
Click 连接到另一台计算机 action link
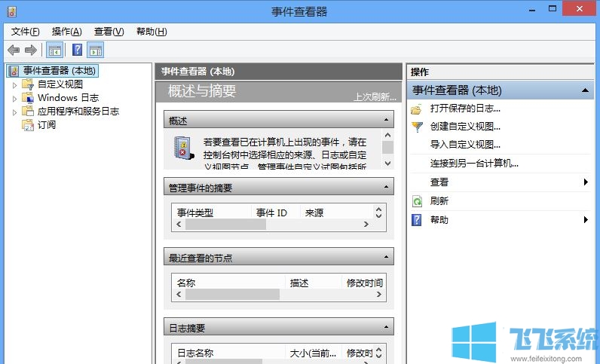click(473, 163)
